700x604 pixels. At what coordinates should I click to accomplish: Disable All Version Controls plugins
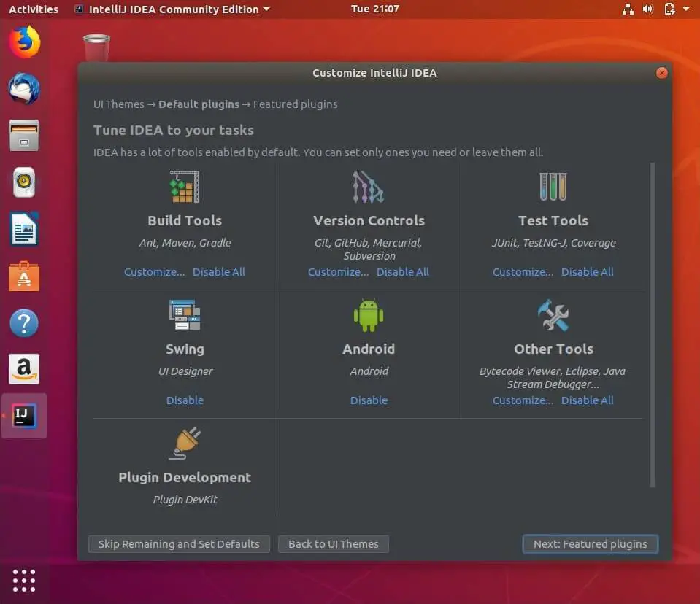click(403, 271)
